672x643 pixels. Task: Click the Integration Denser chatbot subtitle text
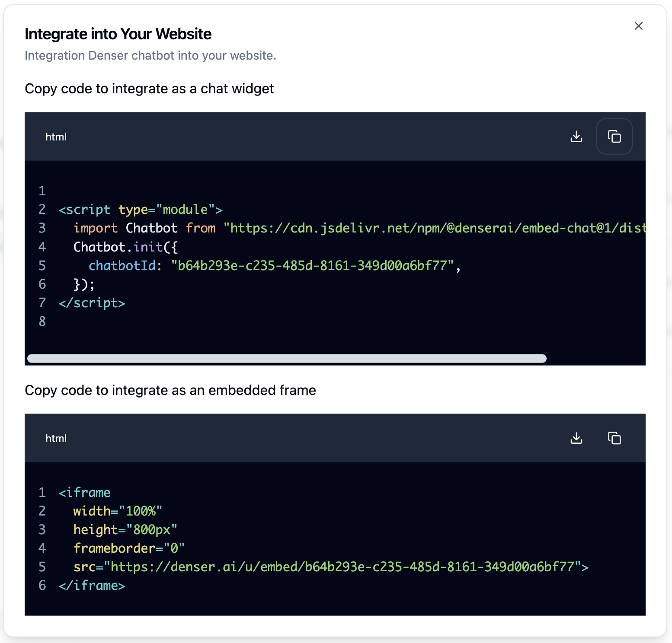click(x=150, y=55)
